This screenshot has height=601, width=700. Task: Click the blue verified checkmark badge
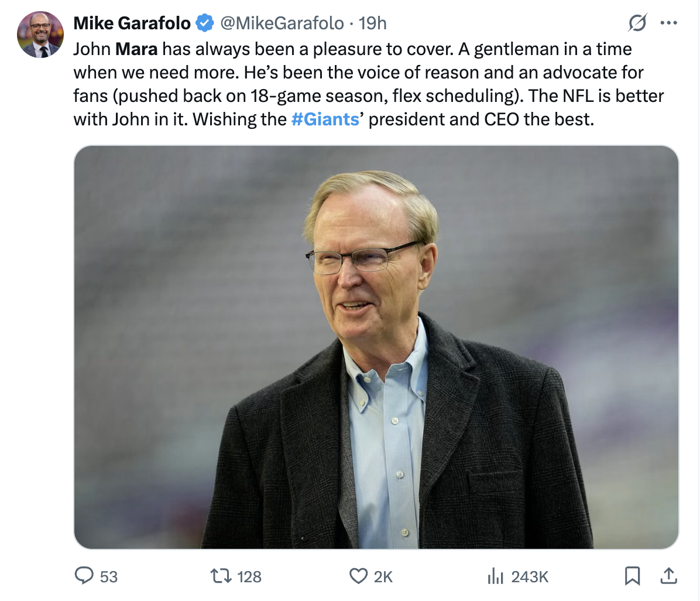pos(204,23)
